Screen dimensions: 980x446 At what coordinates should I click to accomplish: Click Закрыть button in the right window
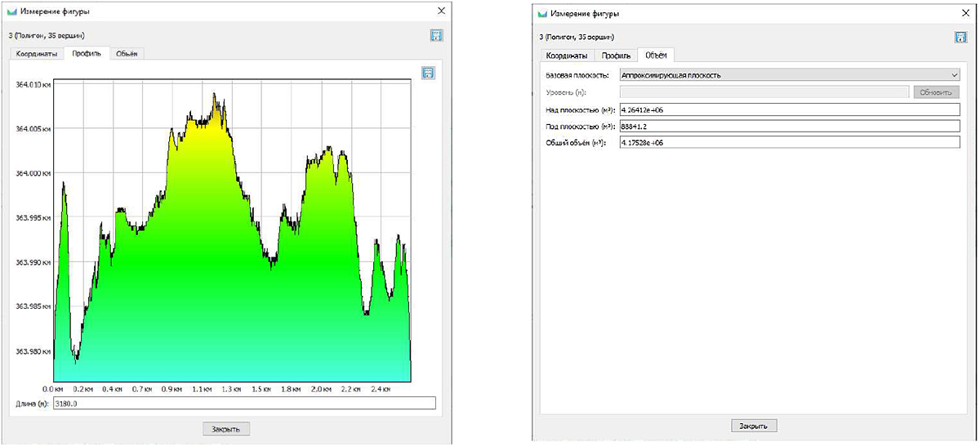tap(754, 426)
